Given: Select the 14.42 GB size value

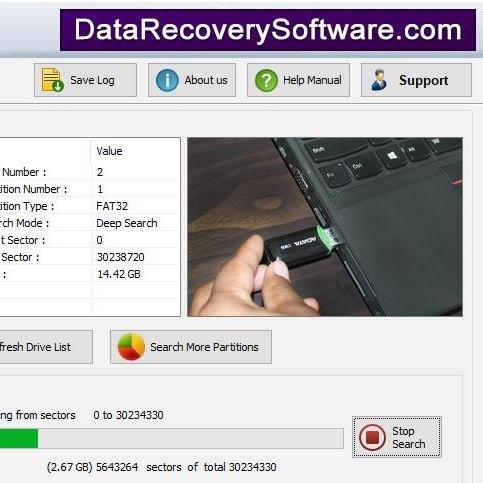Looking at the screenshot, I should 119,274.
